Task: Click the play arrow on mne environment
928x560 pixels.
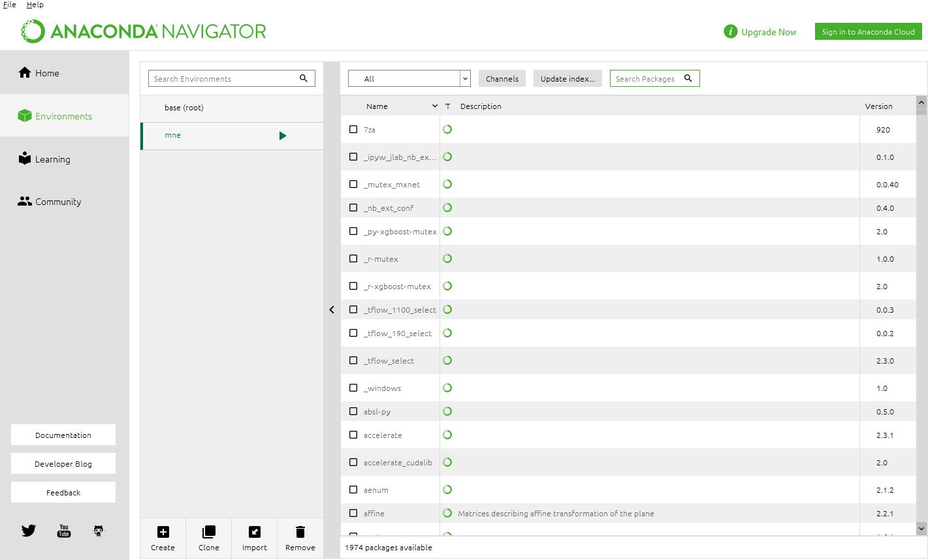Action: point(283,136)
